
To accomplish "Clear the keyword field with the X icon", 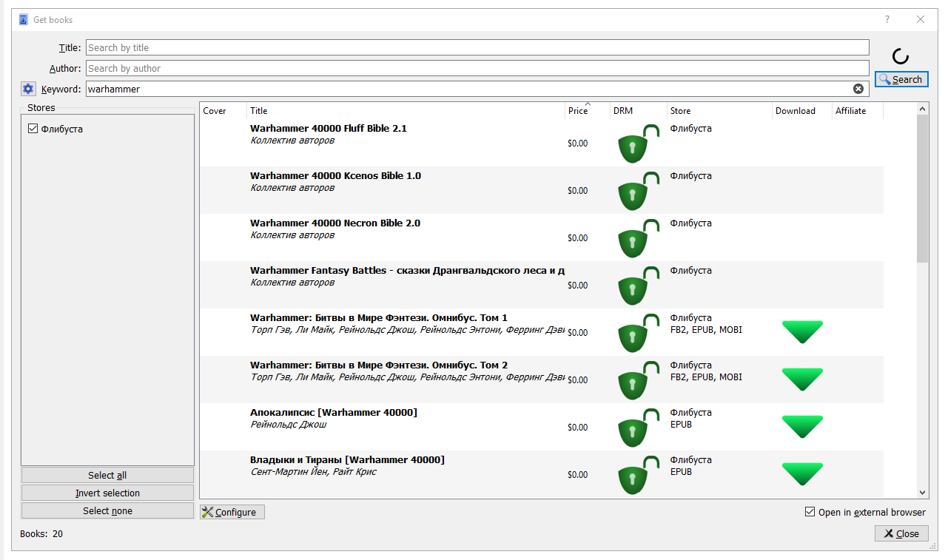I will [858, 89].
